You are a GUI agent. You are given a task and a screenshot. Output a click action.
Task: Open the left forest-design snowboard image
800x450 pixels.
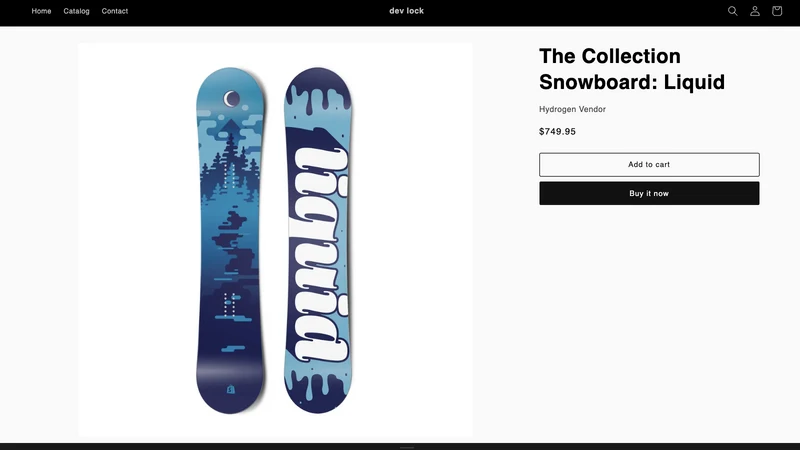pyautogui.click(x=231, y=240)
